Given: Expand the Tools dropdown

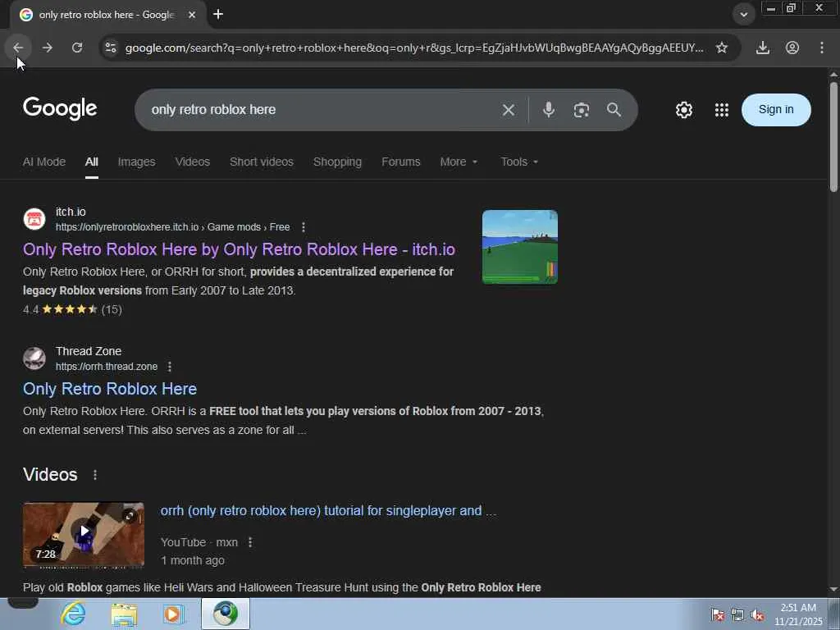Looking at the screenshot, I should coord(519,162).
